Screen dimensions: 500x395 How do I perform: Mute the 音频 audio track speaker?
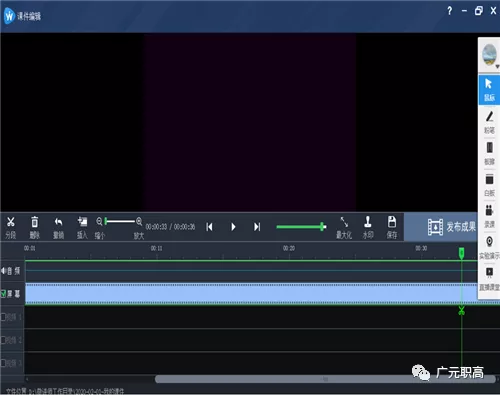3,271
